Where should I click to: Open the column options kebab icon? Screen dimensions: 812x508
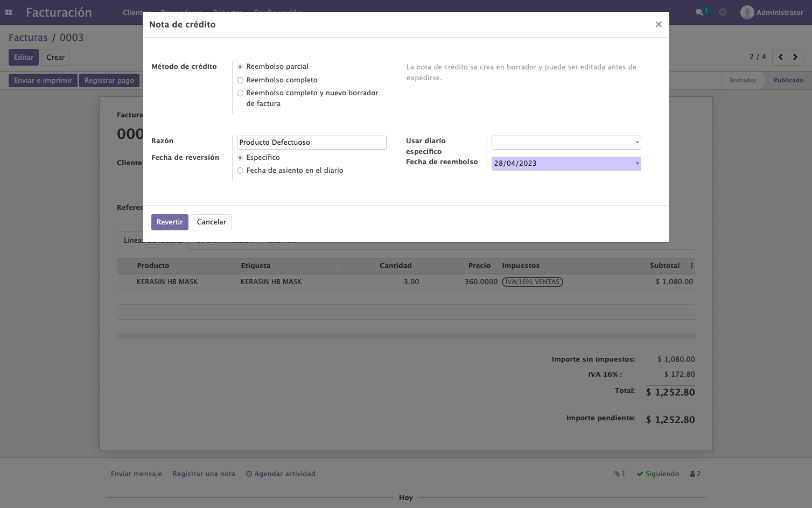691,266
